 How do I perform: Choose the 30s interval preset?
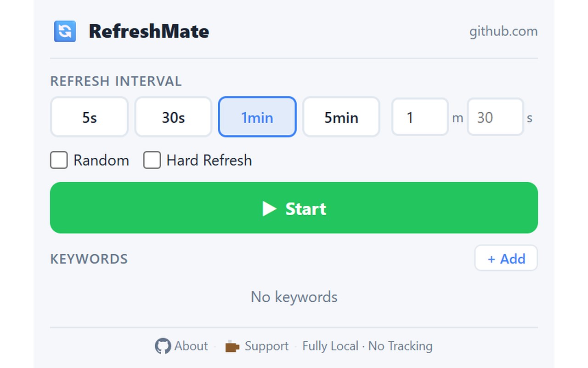173,117
